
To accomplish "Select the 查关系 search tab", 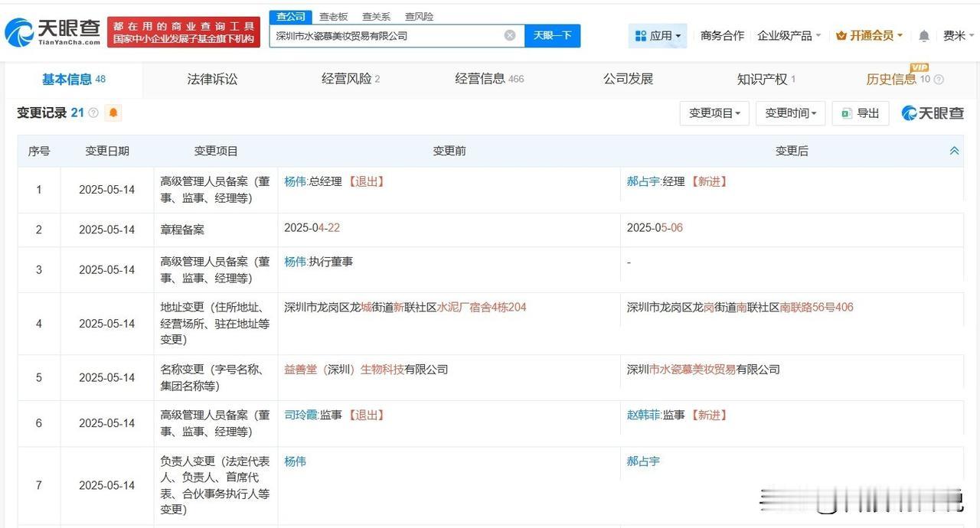I will click(376, 16).
